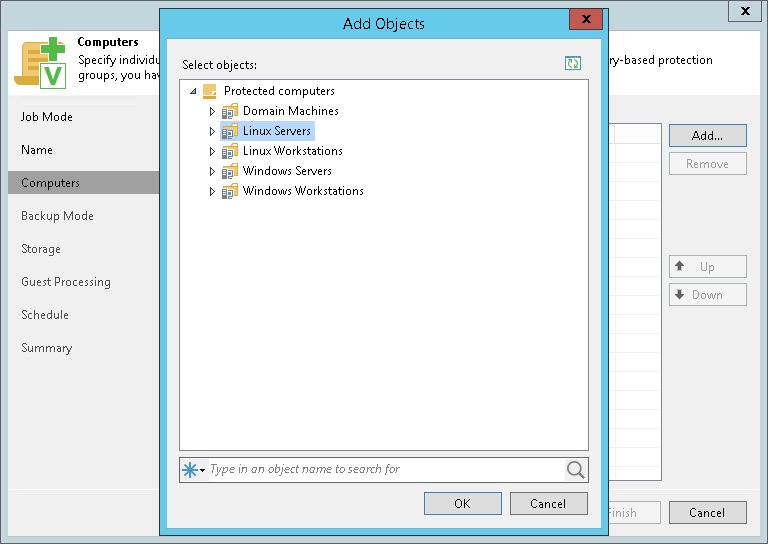Click the refresh icon beside Select objects
The image size is (768, 544).
pyautogui.click(x=573, y=63)
